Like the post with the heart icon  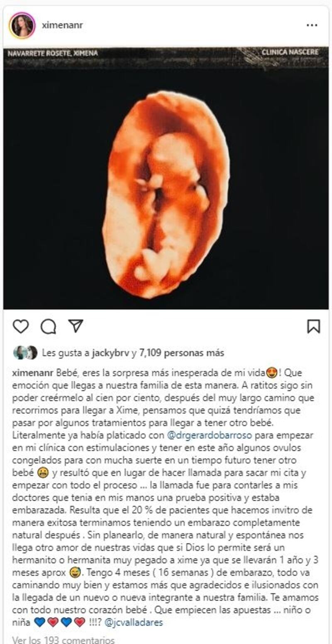tap(21, 326)
